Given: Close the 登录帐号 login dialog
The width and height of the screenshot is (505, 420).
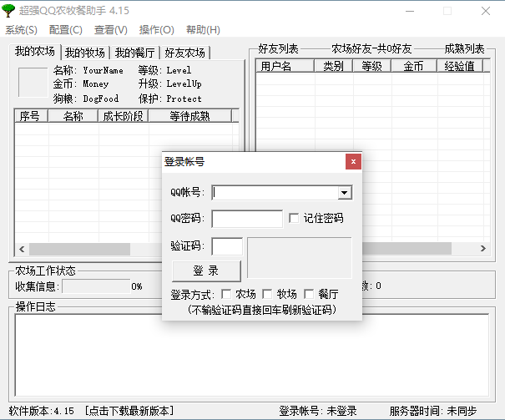Looking at the screenshot, I should 353,161.
